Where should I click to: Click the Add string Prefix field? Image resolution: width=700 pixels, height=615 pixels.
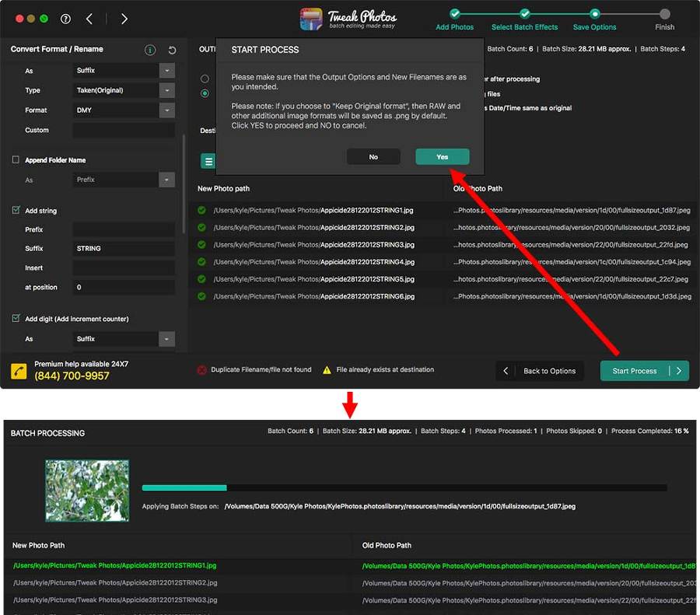[124, 230]
